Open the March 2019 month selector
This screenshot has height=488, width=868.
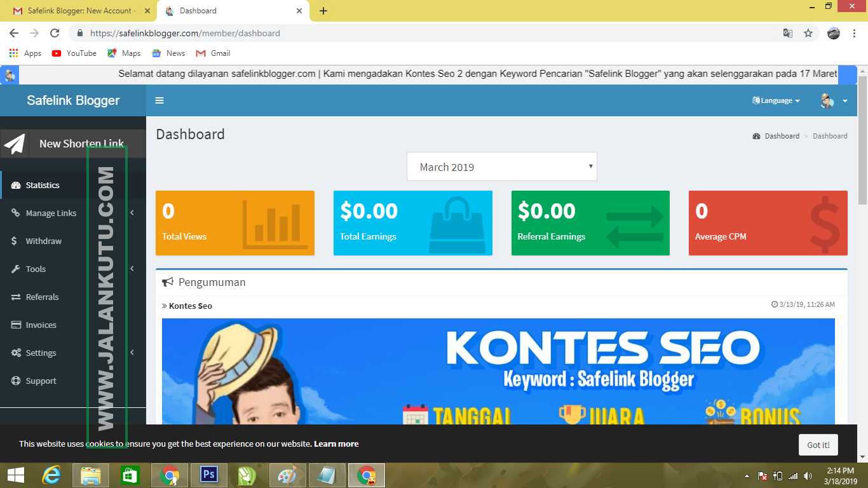point(502,166)
